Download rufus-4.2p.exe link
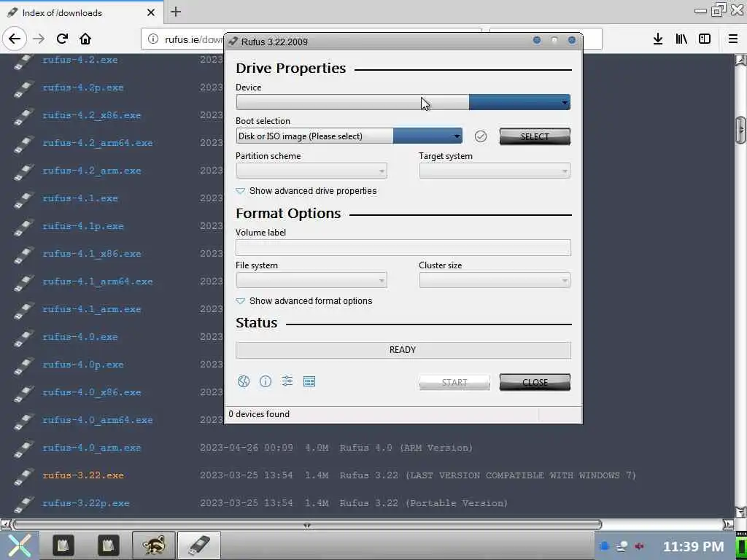This screenshot has width=747, height=560. click(83, 87)
